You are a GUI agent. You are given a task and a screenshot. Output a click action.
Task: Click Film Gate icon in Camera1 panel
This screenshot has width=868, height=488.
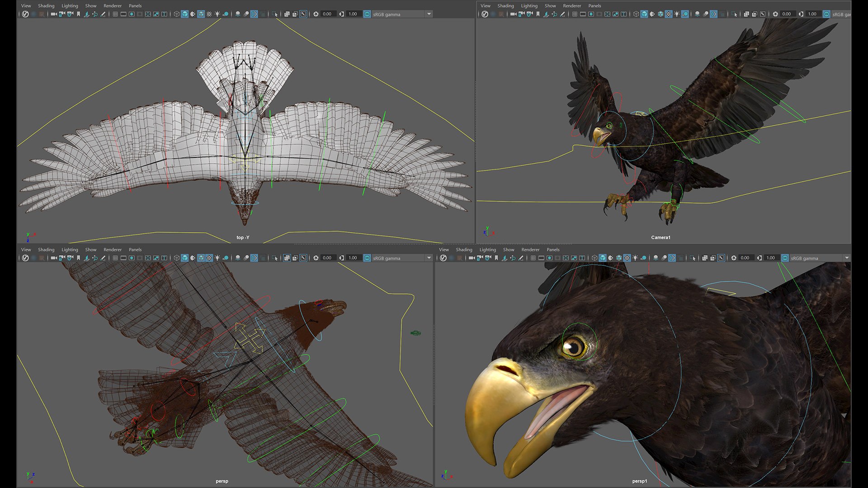[x=583, y=14]
